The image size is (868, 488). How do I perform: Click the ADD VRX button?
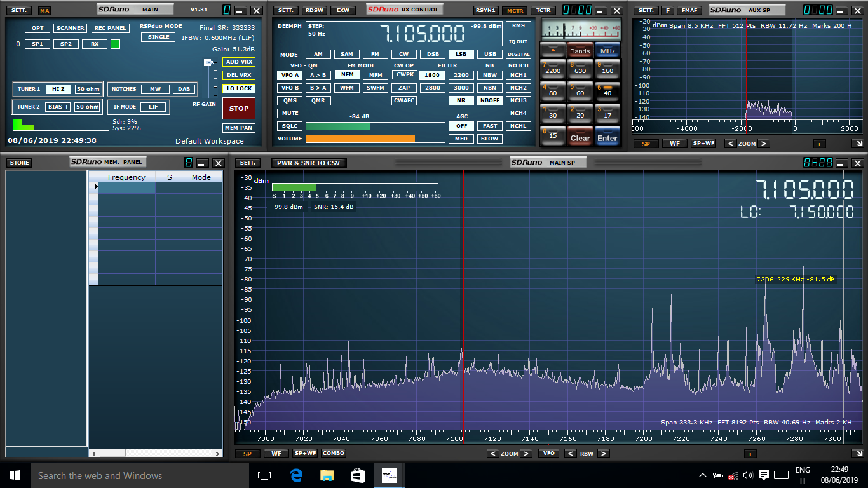point(239,62)
